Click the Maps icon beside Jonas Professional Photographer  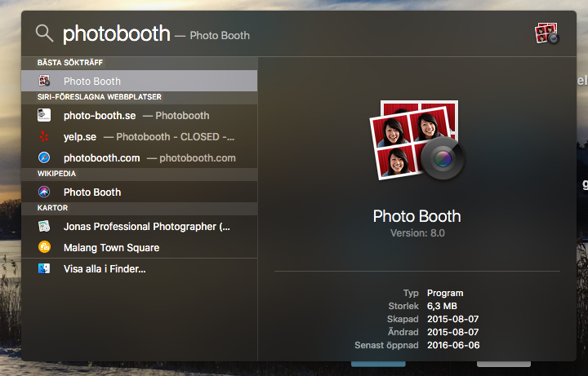pos(44,226)
